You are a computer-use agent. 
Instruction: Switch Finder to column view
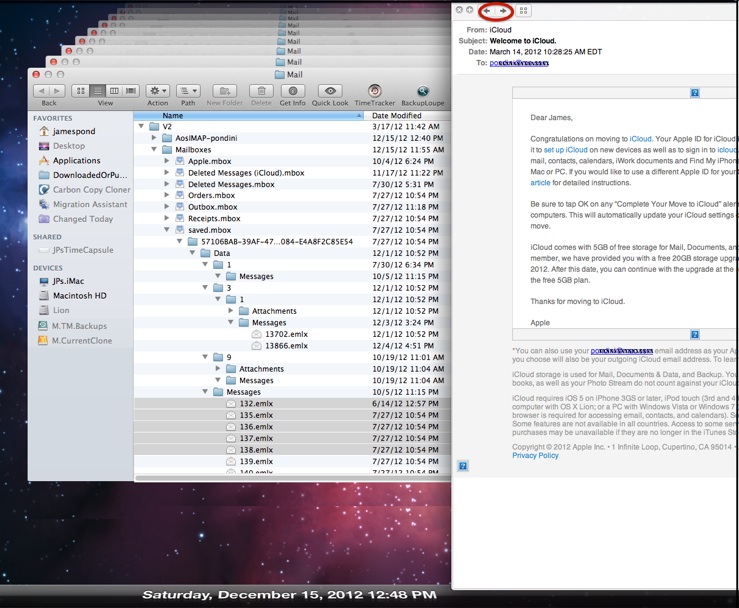(114, 91)
